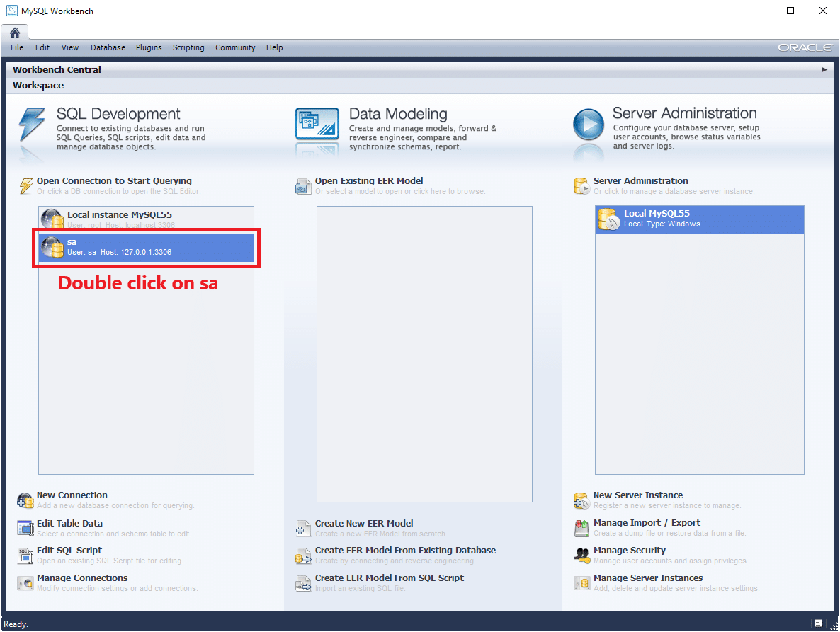Click the 'Workbench Central' heading text
Screen dimensions: 840x632
click(57, 69)
